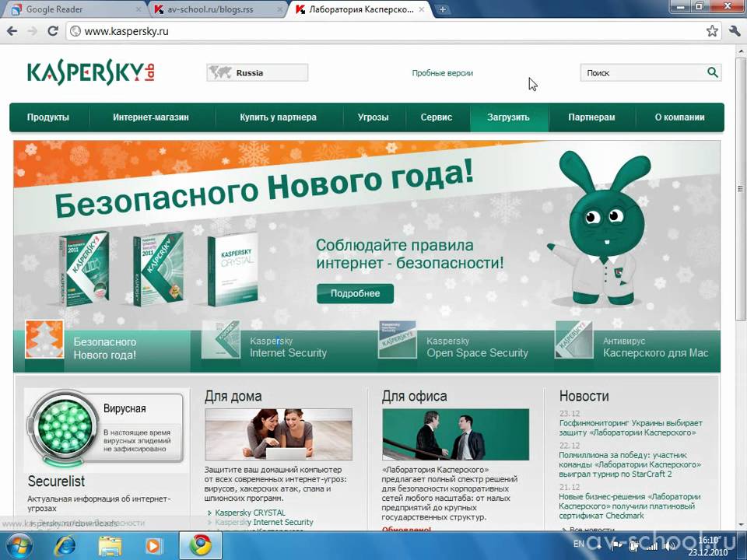Viewport: 747px width, 560px height.
Task: Click the Подробнее button on the banner
Action: (x=356, y=293)
